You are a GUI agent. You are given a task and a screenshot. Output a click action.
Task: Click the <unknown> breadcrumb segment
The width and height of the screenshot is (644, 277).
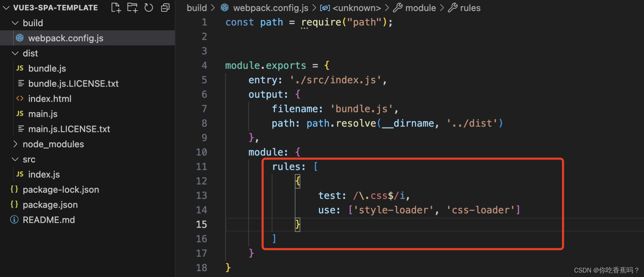357,8
